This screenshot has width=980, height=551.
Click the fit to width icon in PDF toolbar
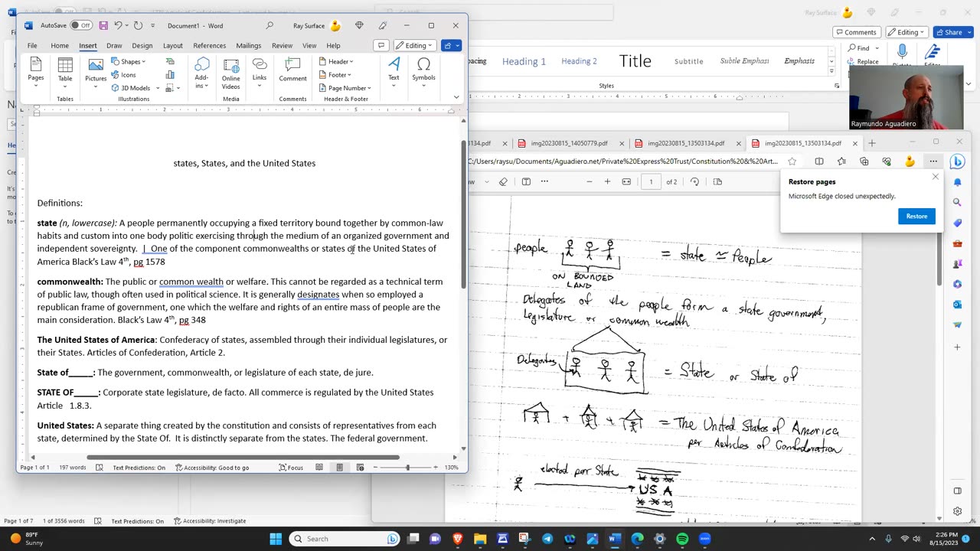pos(626,181)
